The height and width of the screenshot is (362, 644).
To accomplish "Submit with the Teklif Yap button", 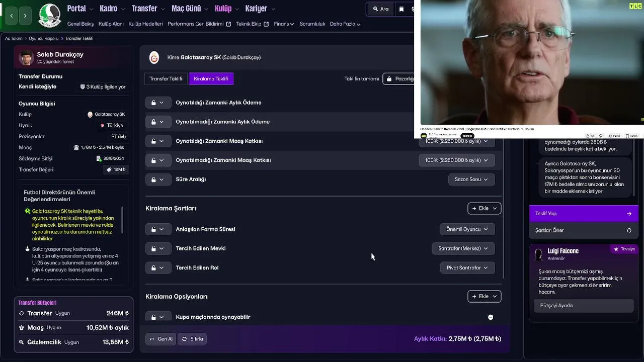I will point(584,214).
